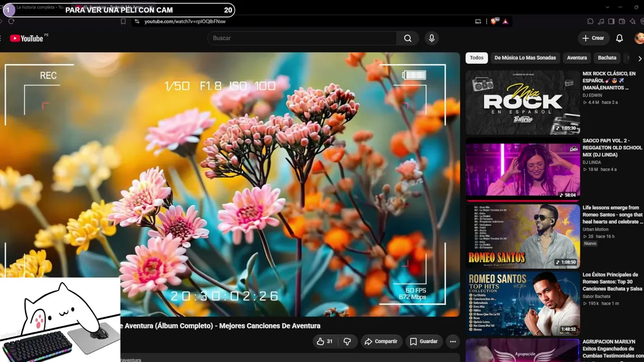Open 'AGRUPACION MARILYN' video title
644x362 pixels.
613,349
